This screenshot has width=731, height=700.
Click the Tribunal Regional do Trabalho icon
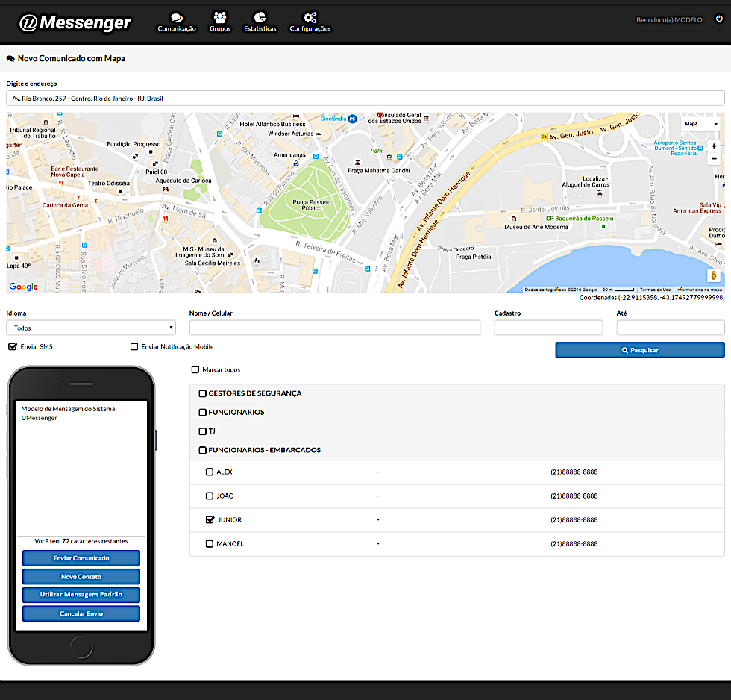(46, 122)
